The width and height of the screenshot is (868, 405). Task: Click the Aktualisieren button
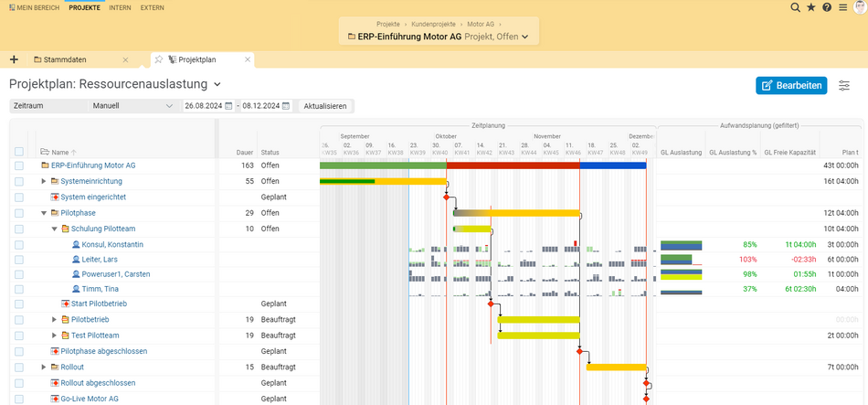tap(325, 106)
